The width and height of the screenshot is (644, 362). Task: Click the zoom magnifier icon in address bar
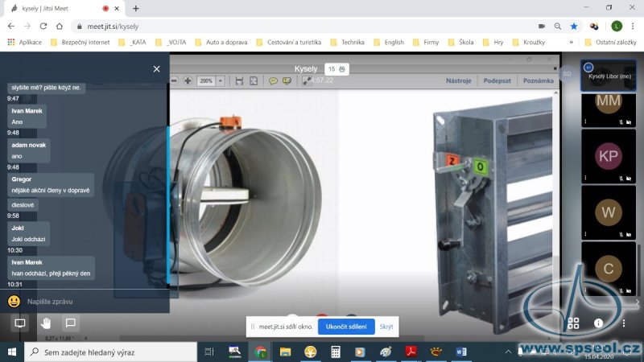click(x=557, y=27)
